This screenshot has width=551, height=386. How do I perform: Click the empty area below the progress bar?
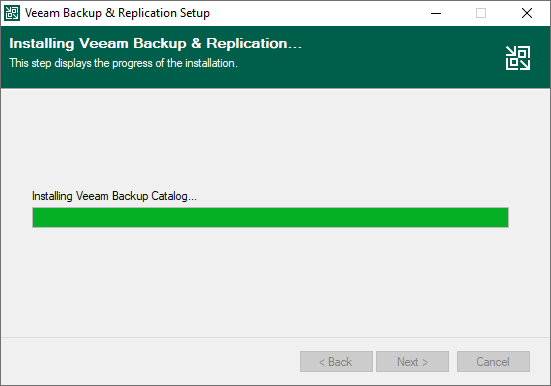276,282
